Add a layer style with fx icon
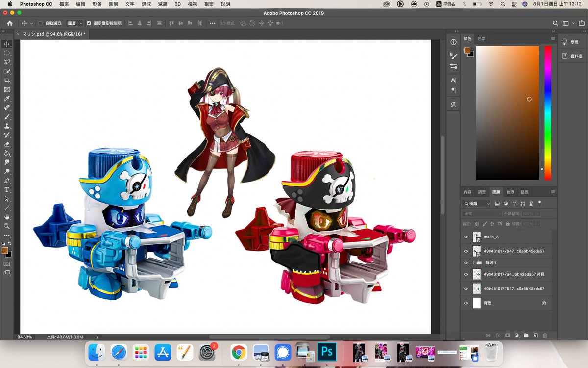588x368 pixels. pos(497,335)
